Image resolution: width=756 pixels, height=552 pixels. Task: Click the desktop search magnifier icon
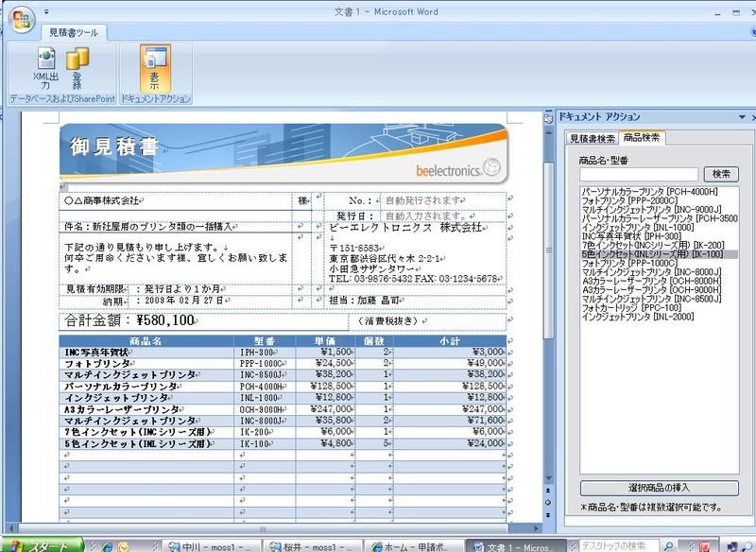[668, 545]
